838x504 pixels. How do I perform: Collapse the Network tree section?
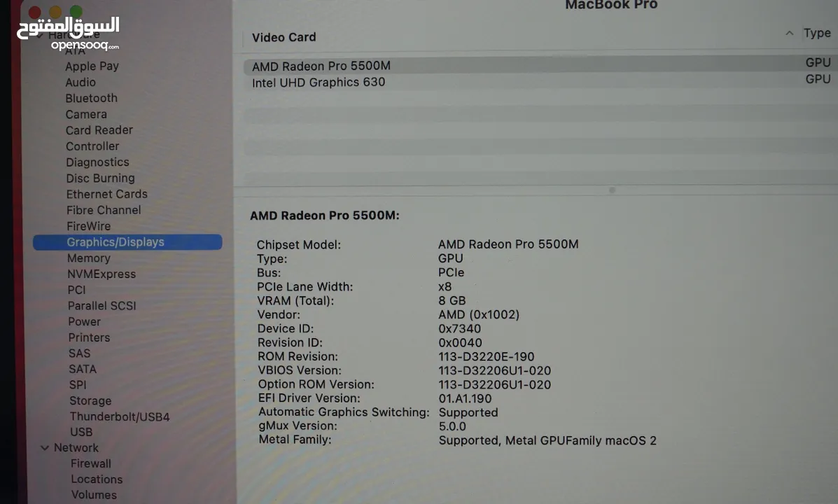point(45,447)
